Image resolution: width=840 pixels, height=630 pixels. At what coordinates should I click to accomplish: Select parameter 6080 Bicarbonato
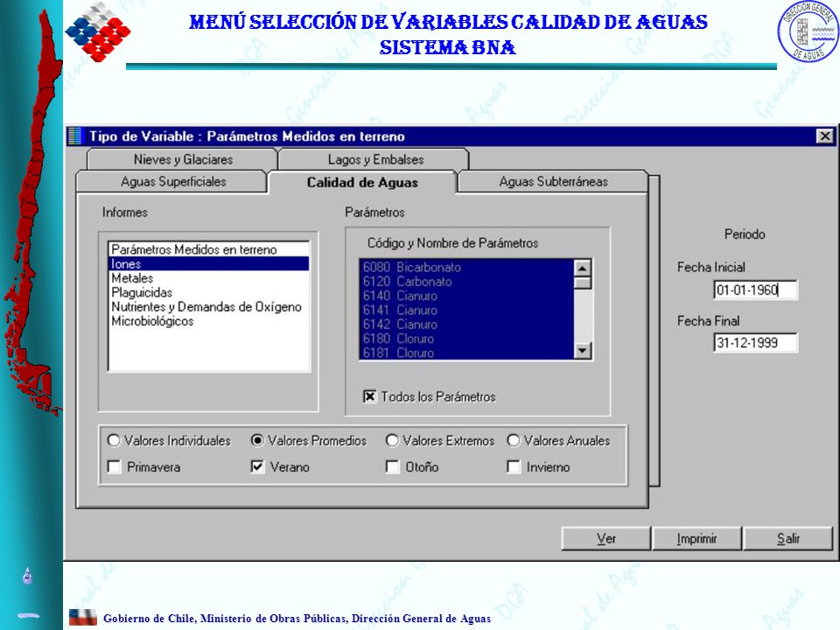pos(466,268)
